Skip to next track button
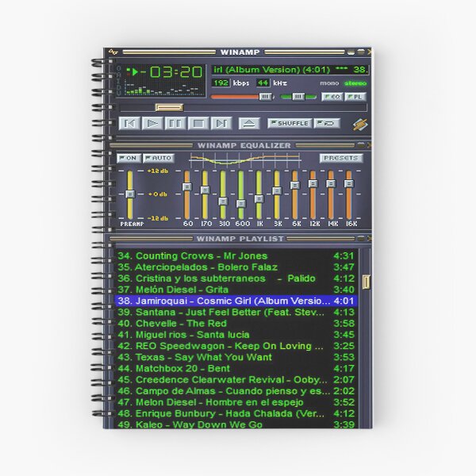476x476 pixels. tap(221, 123)
